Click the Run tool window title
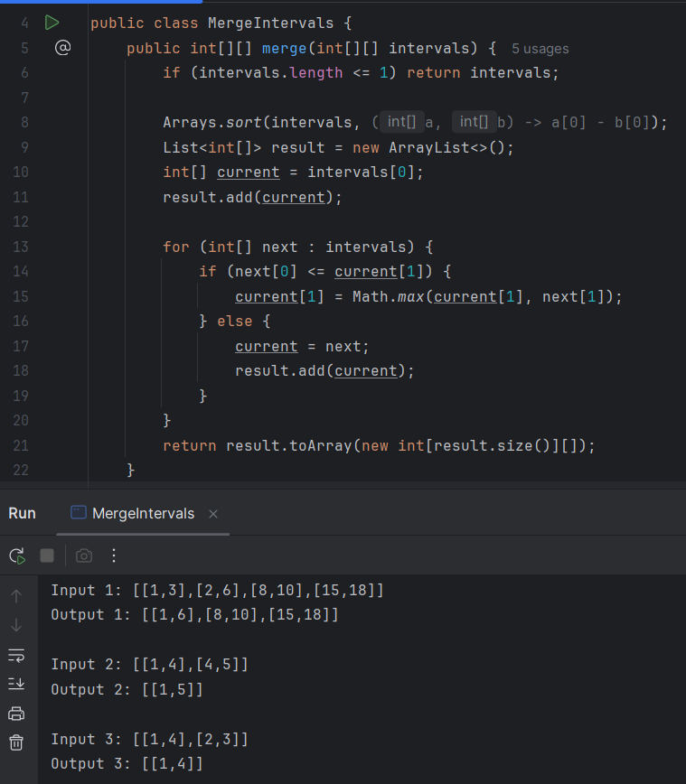 click(23, 513)
